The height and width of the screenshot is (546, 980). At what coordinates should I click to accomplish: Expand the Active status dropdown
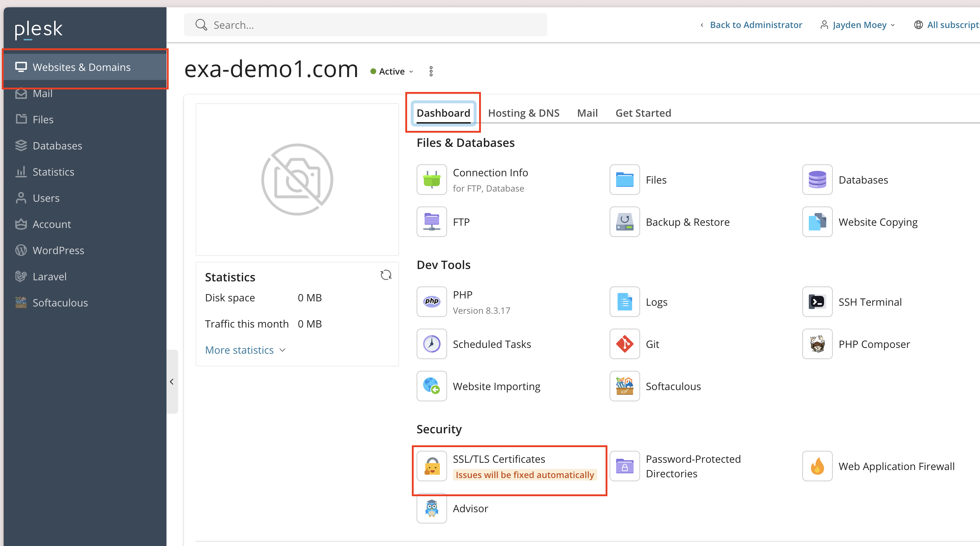tap(392, 72)
